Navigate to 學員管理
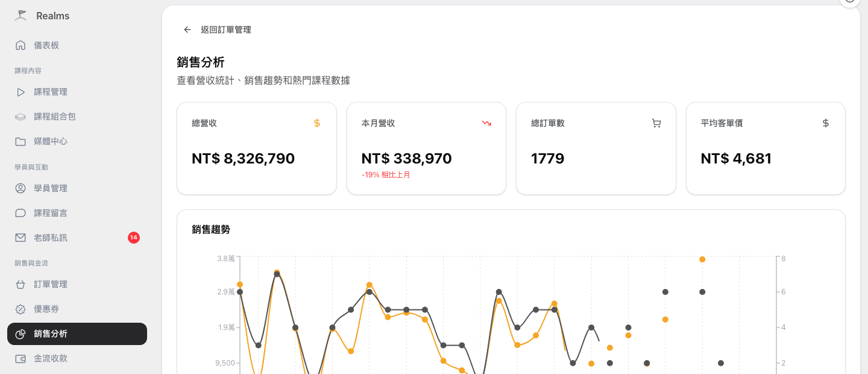This screenshot has width=868, height=374. (x=77, y=188)
